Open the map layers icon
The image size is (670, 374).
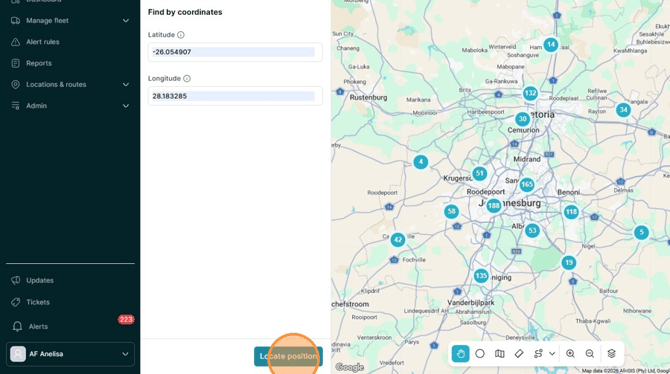click(611, 354)
